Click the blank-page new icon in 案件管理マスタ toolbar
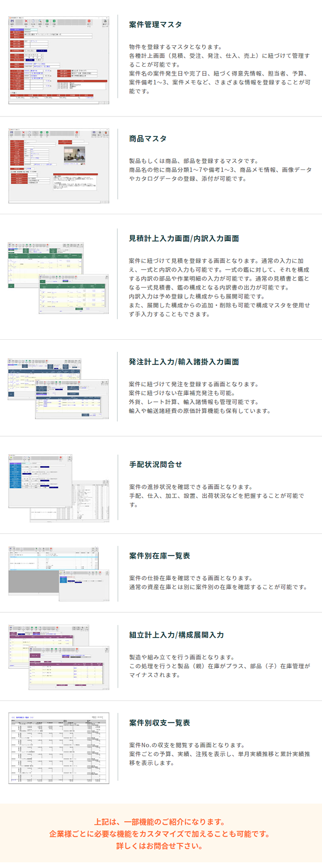The height and width of the screenshot is (868, 322). [x=33, y=21]
